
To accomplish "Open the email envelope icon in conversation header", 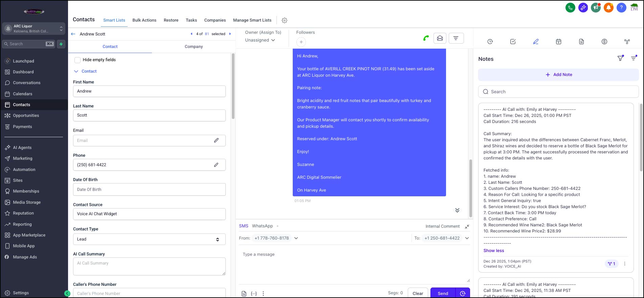I will [440, 38].
